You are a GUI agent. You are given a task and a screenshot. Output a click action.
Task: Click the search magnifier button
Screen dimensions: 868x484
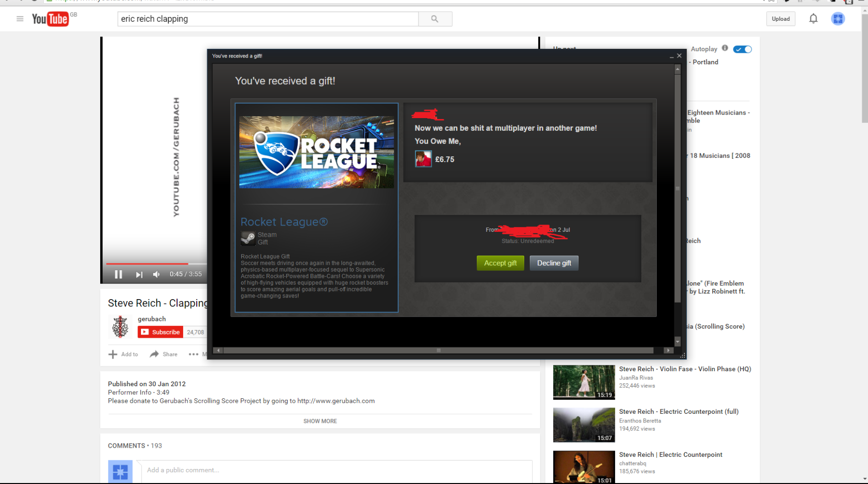pyautogui.click(x=435, y=19)
